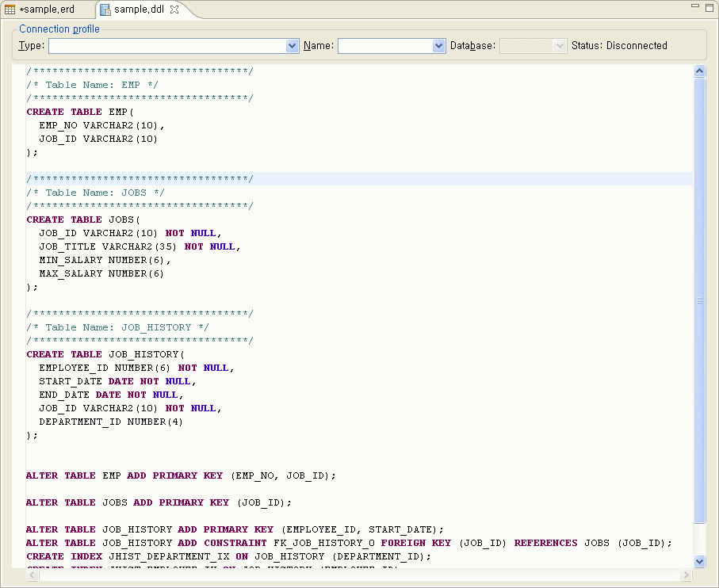Close the sample.ddl editor tab
This screenshot has height=588, width=719.
pos(174,9)
